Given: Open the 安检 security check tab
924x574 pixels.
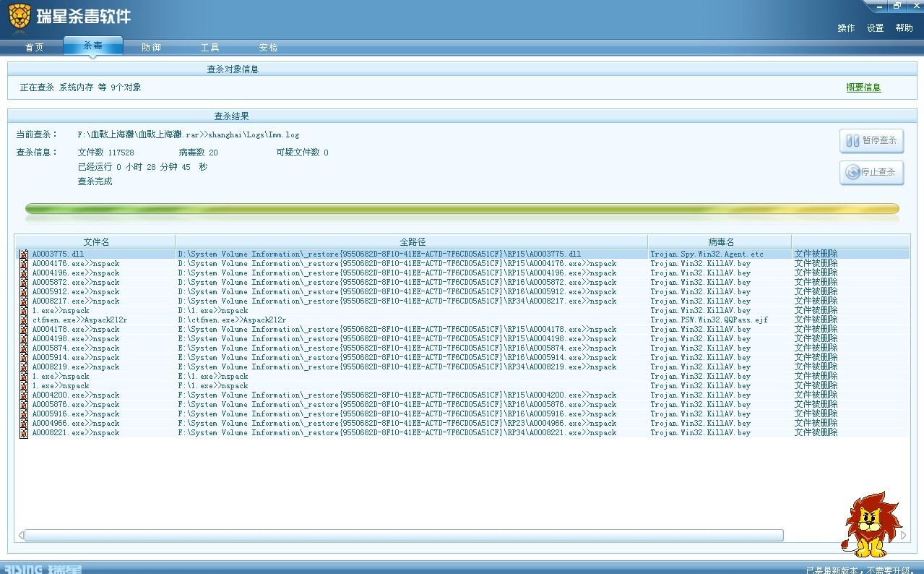Looking at the screenshot, I should pyautogui.click(x=268, y=48).
